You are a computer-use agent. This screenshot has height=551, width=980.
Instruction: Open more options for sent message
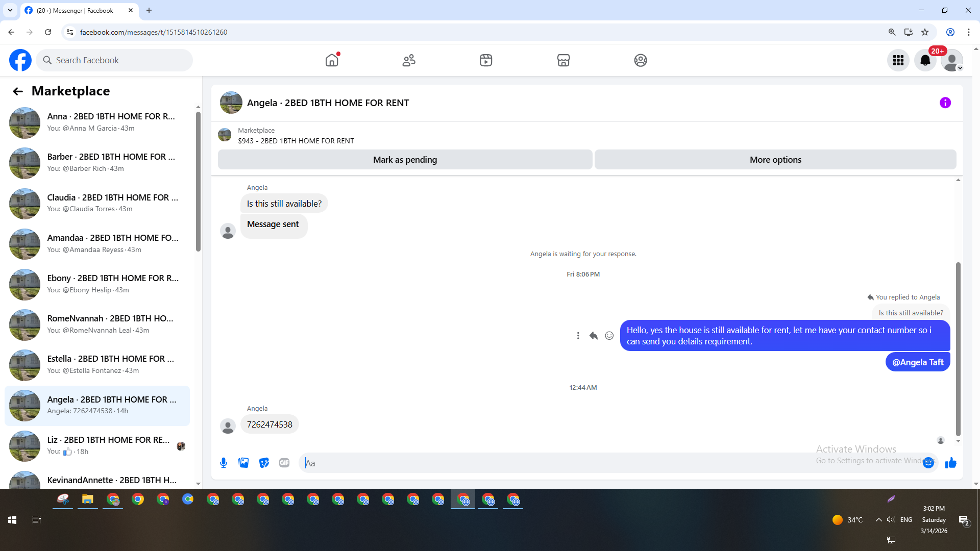pos(578,336)
